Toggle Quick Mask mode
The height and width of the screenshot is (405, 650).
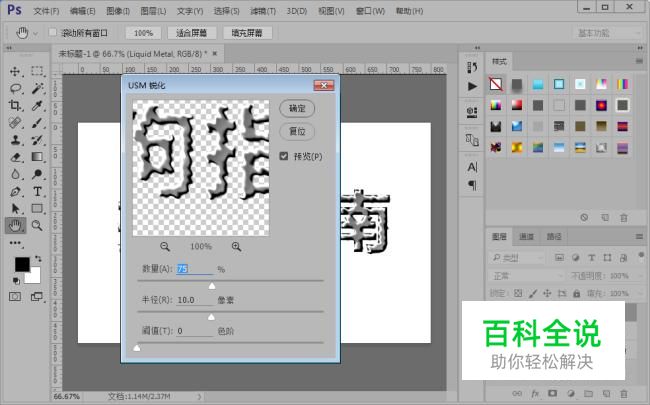point(15,297)
